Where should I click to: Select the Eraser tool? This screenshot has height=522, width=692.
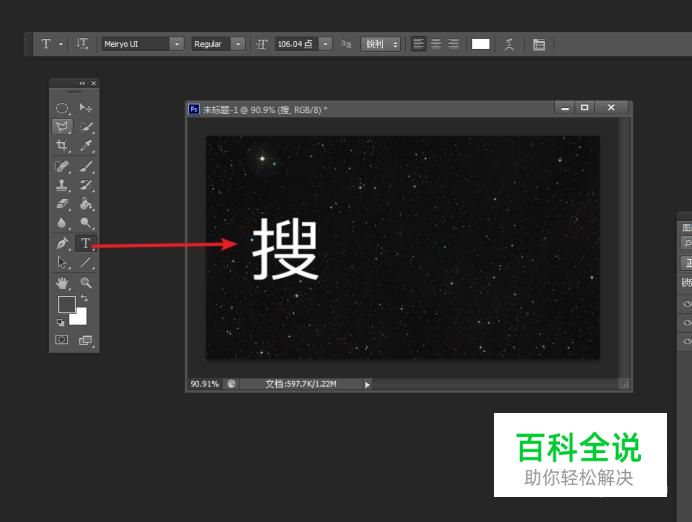[x=62, y=204]
